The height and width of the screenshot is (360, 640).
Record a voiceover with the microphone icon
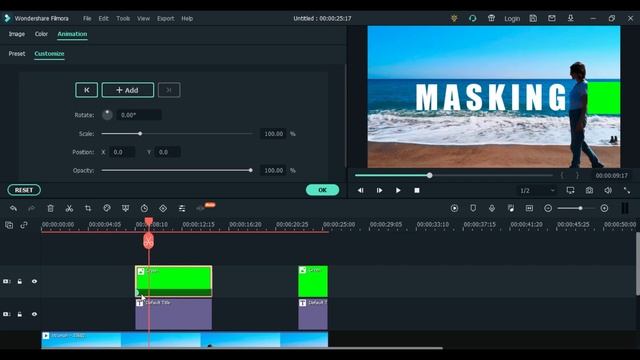tap(492, 208)
